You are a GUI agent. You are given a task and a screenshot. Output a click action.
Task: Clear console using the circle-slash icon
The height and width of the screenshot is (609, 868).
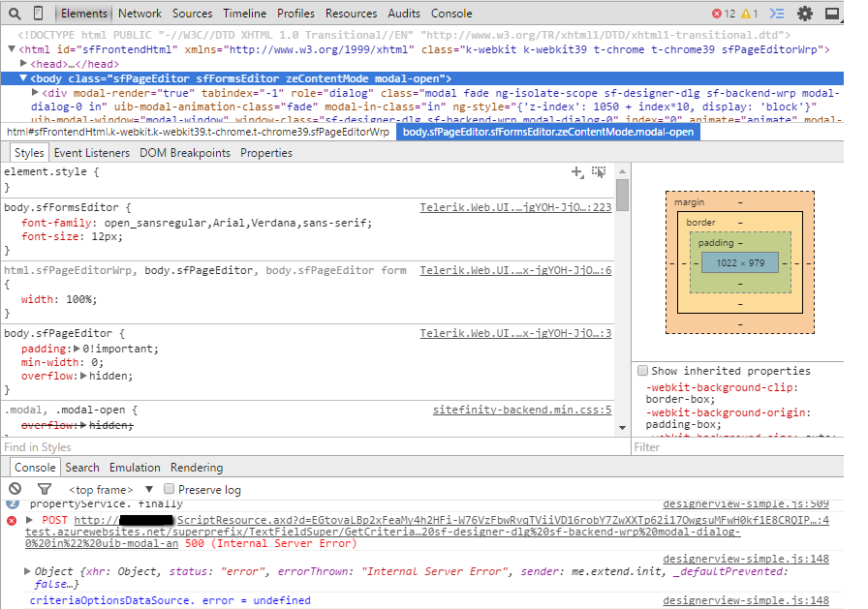pyautogui.click(x=14, y=489)
